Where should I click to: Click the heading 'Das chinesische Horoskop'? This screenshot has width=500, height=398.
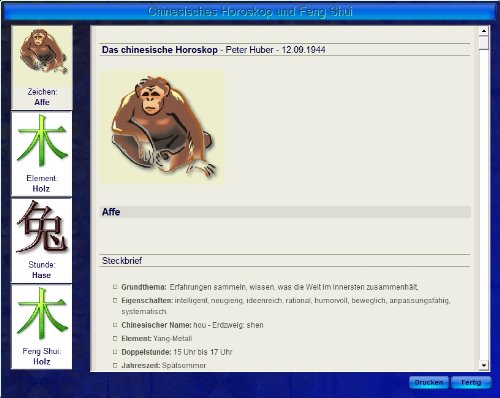click(160, 50)
